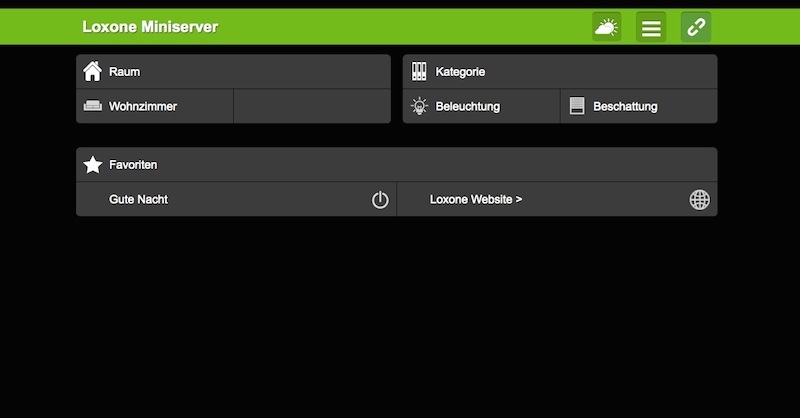Open the weather forecast icon in header
Viewport: 800px width, 418px height.
point(606,27)
